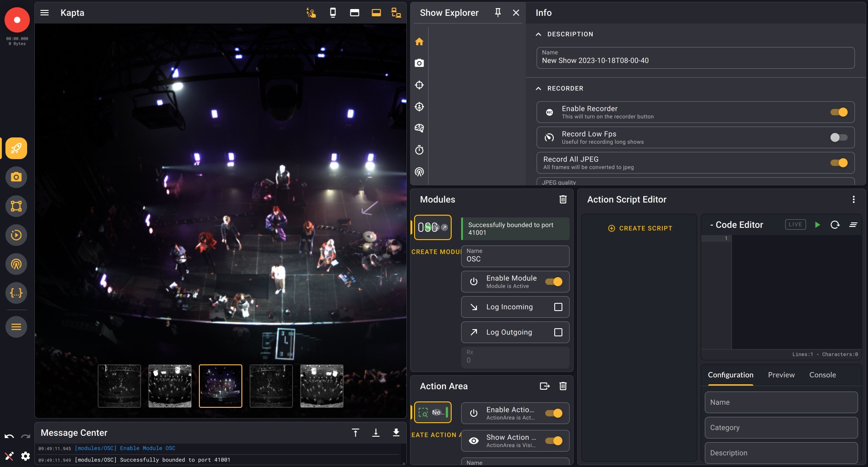Switch to the Console tab
868x467 pixels.
822,375
